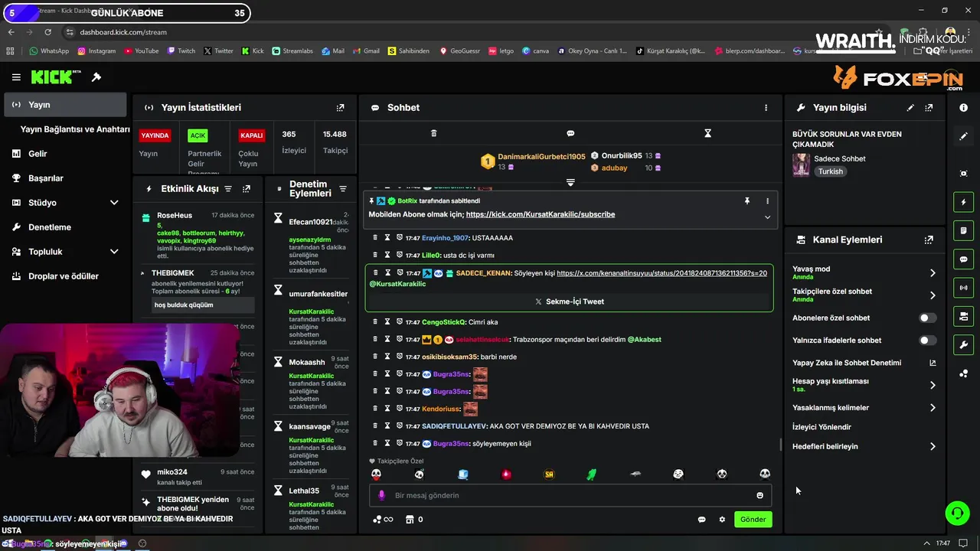Open chat settings gear icon
The height and width of the screenshot is (551, 980).
pyautogui.click(x=722, y=520)
